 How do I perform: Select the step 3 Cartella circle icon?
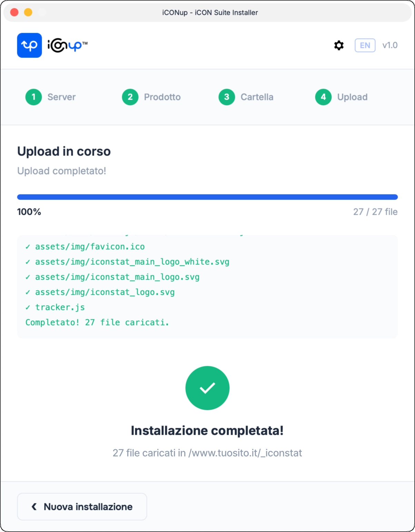point(227,97)
